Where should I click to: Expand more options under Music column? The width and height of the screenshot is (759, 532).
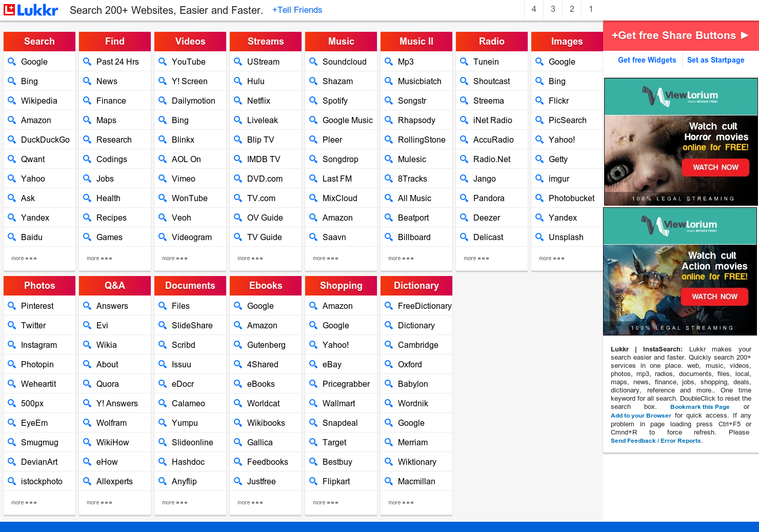coord(325,259)
